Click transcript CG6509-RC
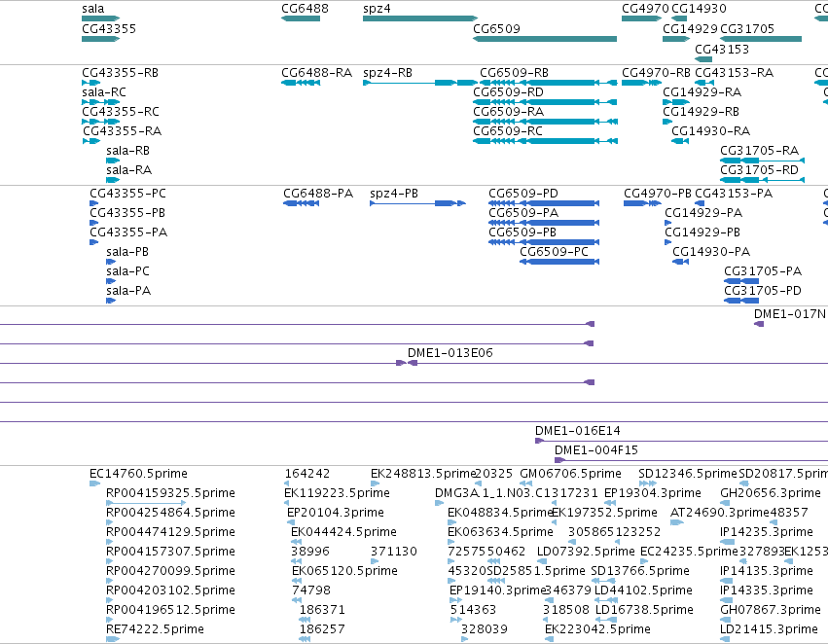 545,141
